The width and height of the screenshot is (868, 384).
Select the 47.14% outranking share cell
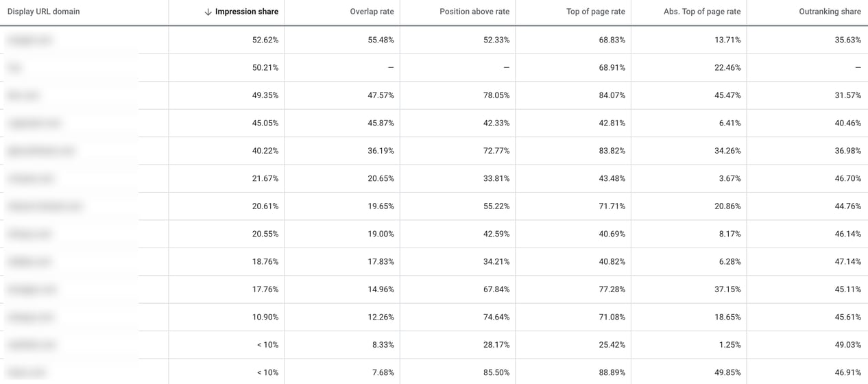pos(847,262)
